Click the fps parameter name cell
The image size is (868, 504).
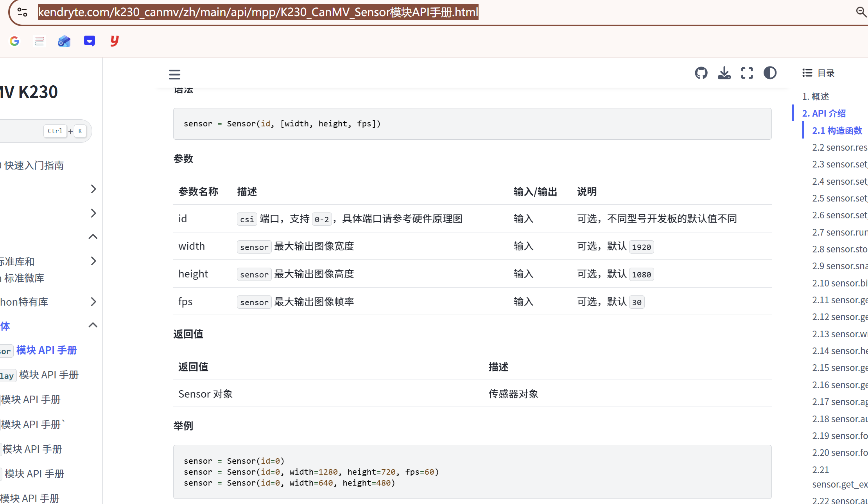(185, 302)
